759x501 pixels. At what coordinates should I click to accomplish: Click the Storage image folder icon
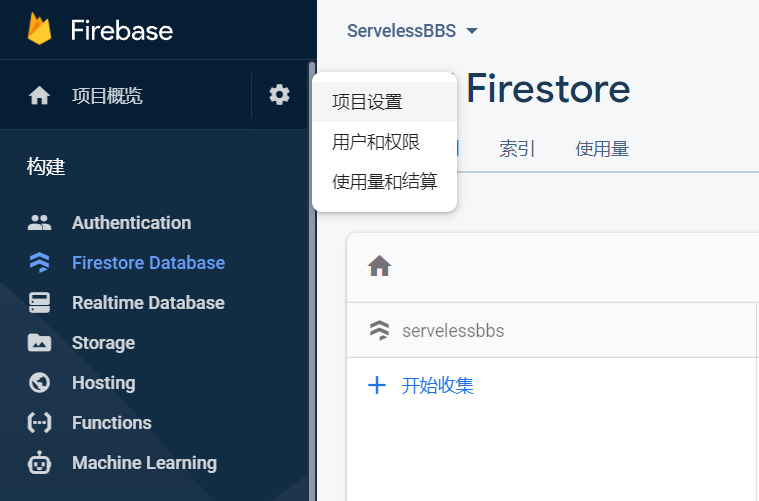[39, 343]
